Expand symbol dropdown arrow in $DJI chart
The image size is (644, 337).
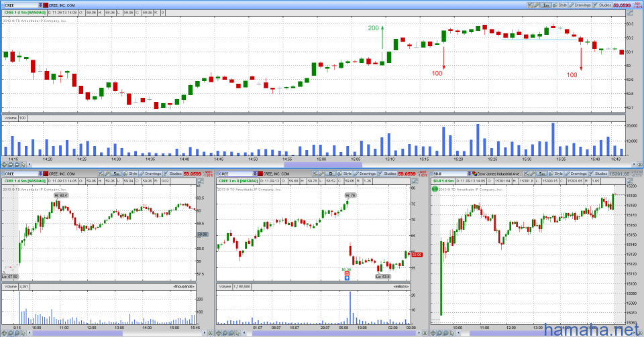coord(470,174)
